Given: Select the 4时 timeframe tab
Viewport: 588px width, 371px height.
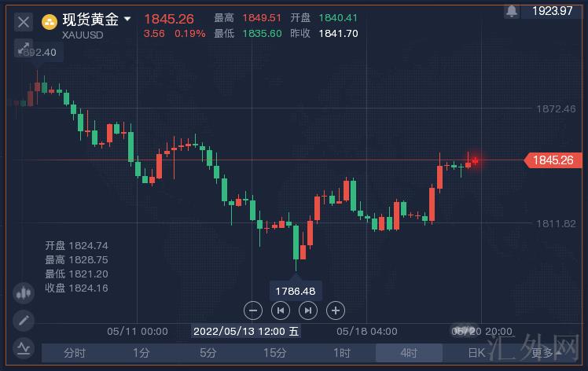Looking at the screenshot, I should (x=409, y=354).
